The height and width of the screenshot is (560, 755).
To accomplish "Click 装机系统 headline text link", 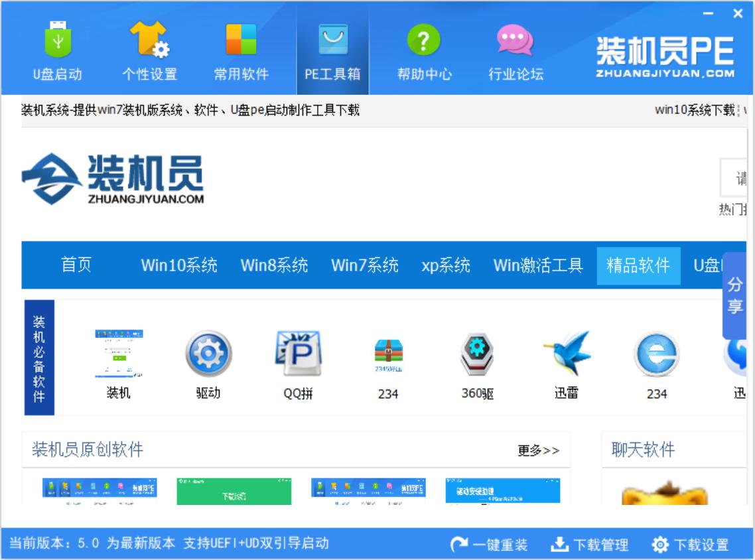I will tap(190, 109).
